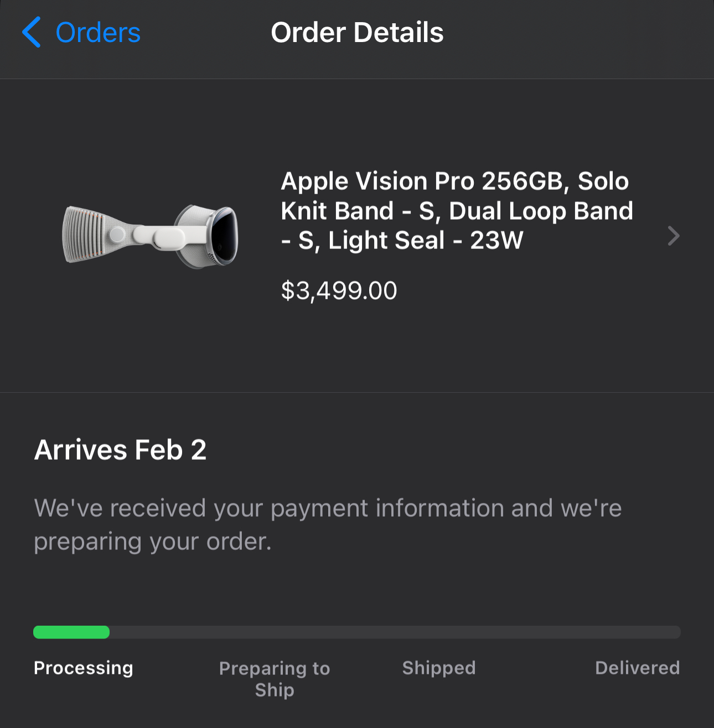Tap the payment received status message
714x728 pixels.
(x=328, y=524)
